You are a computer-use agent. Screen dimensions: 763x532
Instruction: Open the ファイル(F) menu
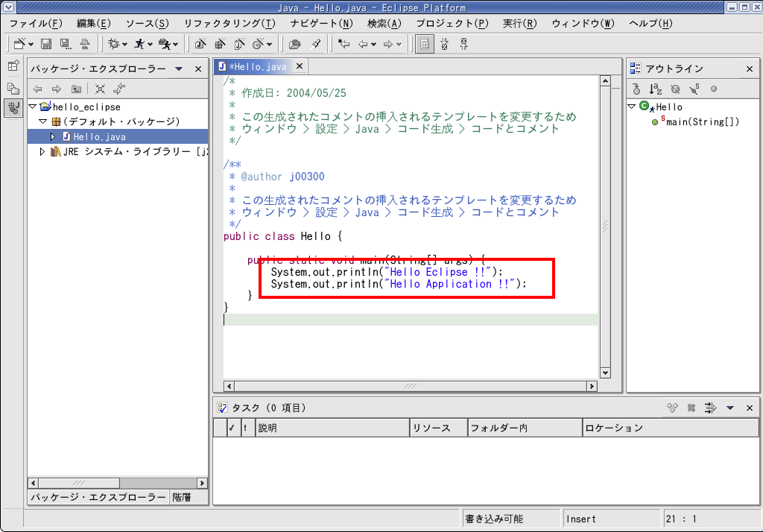point(36,23)
